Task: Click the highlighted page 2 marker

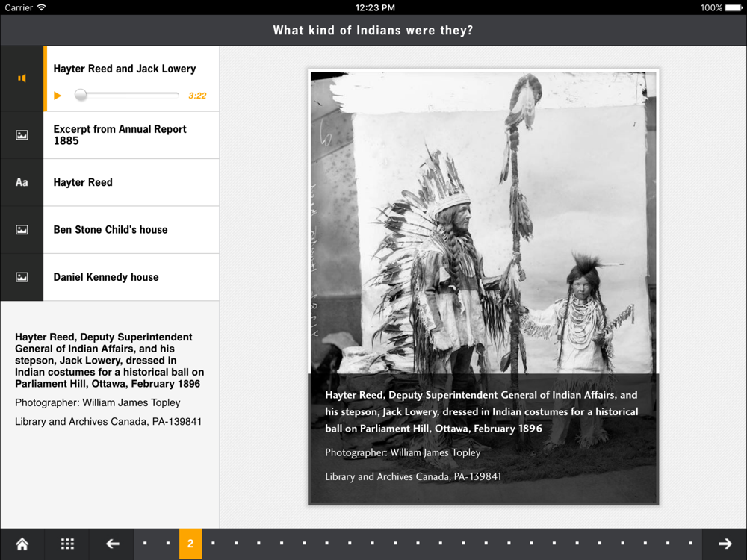Action: (190, 544)
